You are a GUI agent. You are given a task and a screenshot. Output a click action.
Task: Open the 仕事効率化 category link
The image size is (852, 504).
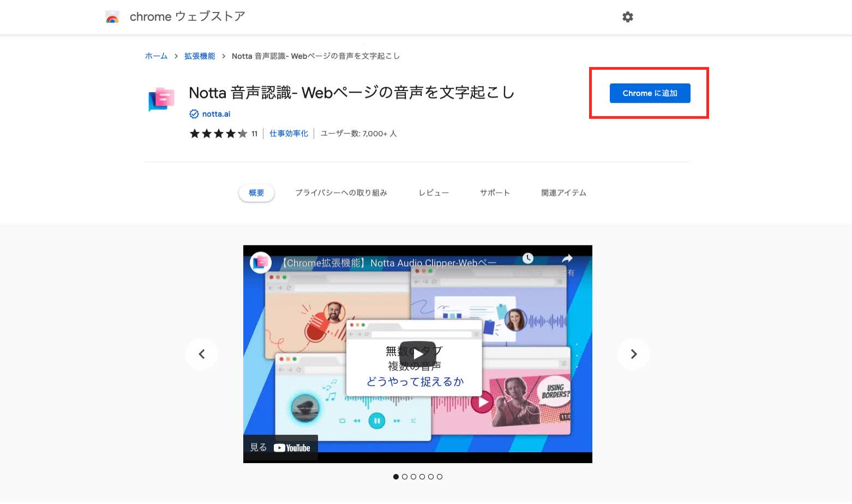tap(289, 134)
